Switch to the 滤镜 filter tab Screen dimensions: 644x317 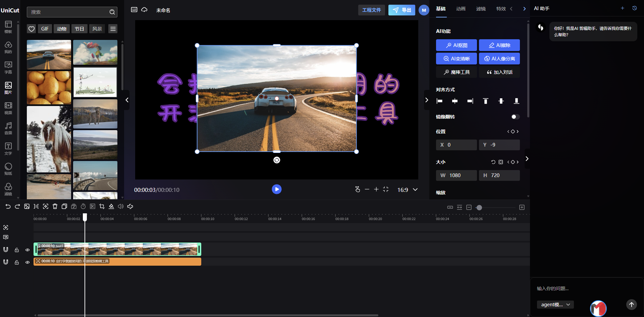tap(481, 9)
